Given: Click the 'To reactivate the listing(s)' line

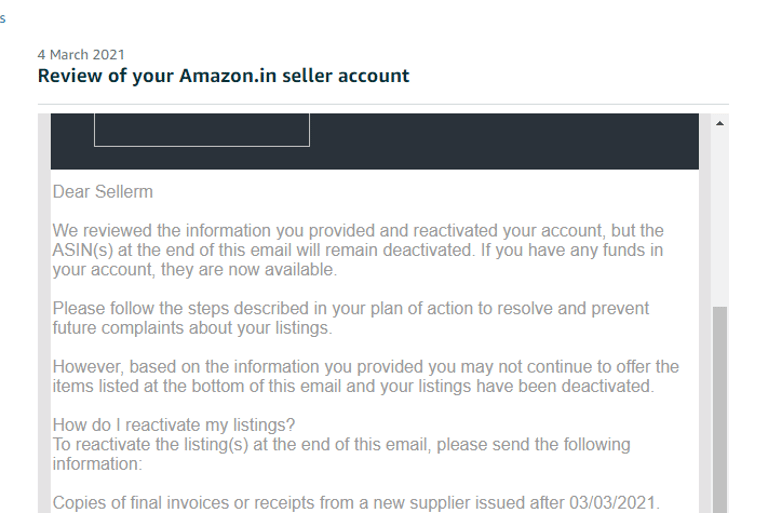Looking at the screenshot, I should tap(341, 444).
